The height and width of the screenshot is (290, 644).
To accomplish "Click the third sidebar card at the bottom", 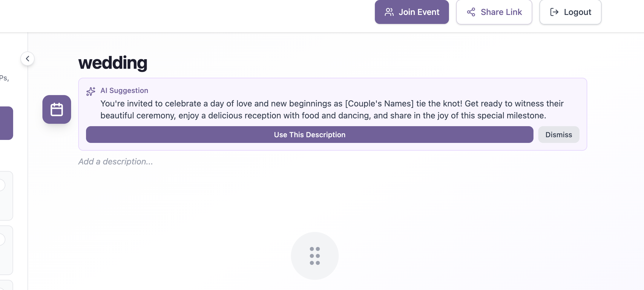I will pos(6,285).
